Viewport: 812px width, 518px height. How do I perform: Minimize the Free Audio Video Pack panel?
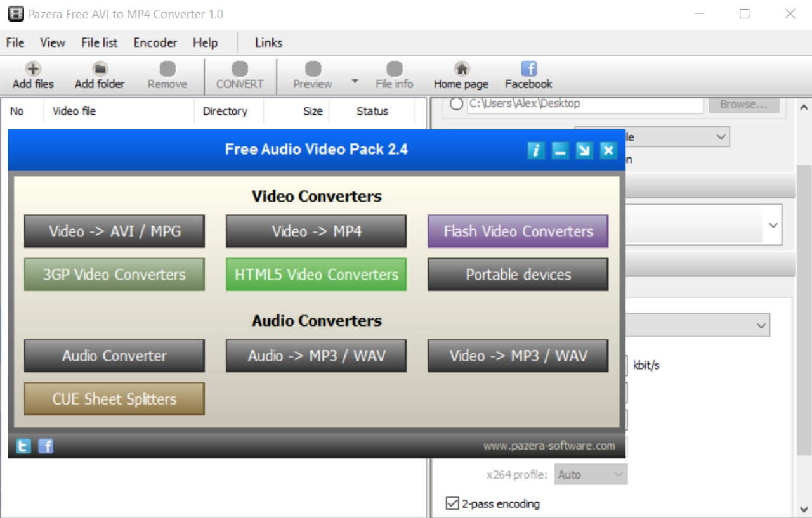(x=560, y=150)
